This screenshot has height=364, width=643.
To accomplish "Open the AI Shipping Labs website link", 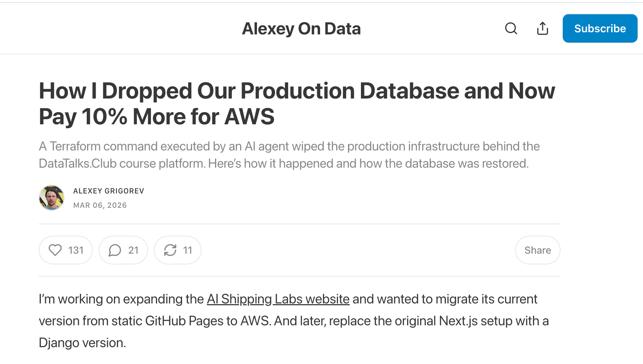I will (278, 299).
